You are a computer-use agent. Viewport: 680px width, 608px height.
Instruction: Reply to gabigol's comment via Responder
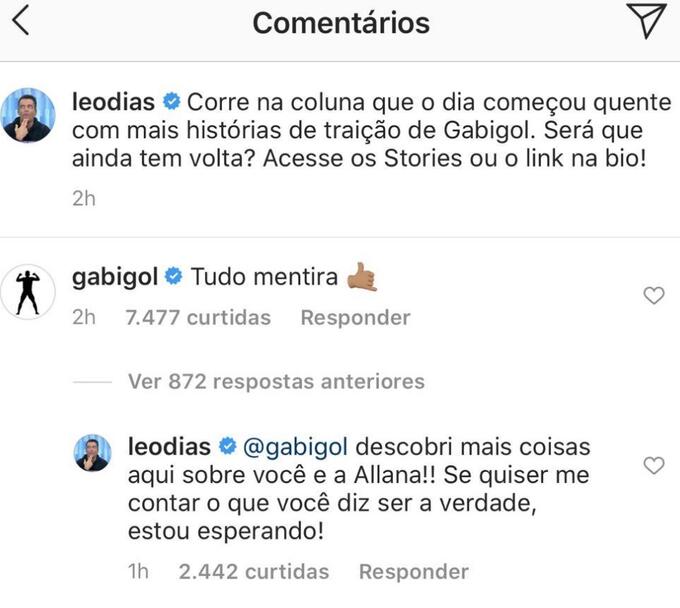355,318
